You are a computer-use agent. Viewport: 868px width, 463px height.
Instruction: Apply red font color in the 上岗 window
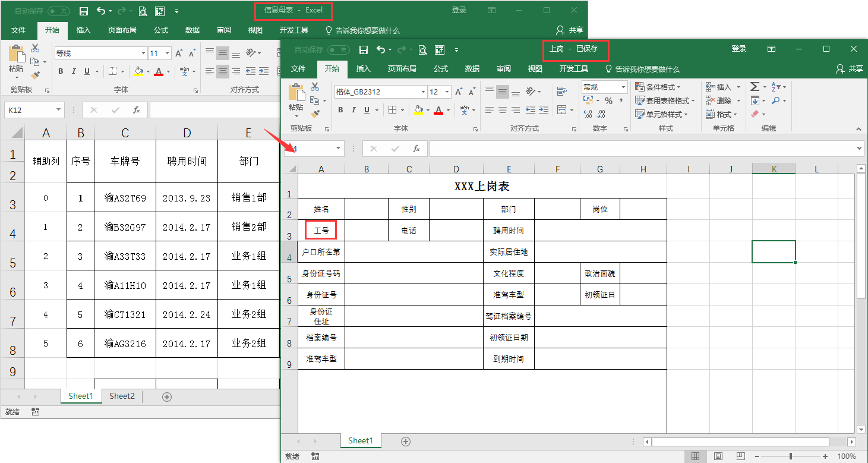438,110
